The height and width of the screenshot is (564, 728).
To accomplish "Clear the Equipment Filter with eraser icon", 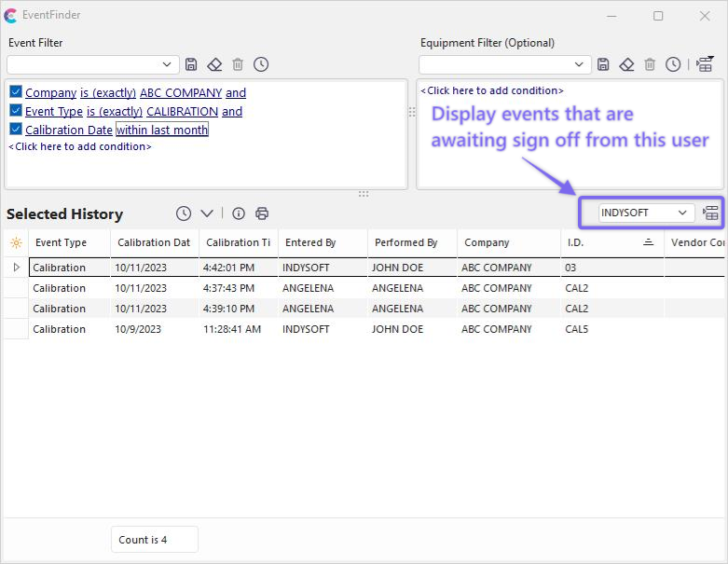I will [x=626, y=64].
